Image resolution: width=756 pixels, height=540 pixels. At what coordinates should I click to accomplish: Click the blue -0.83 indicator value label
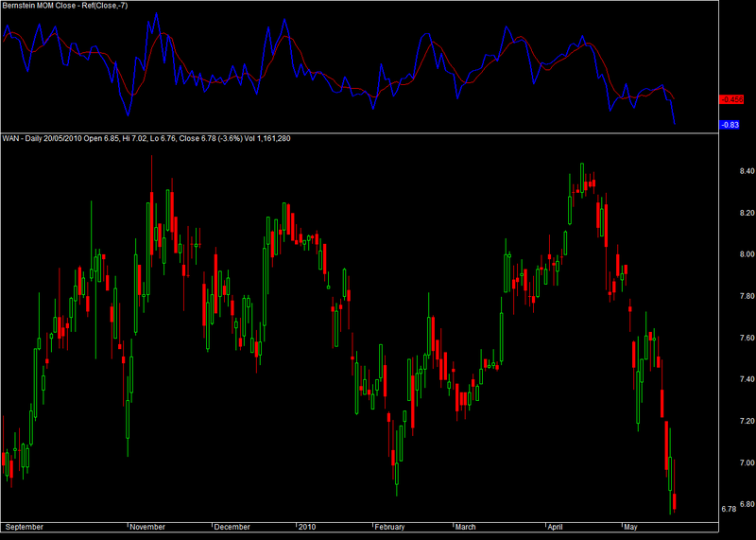coord(730,125)
